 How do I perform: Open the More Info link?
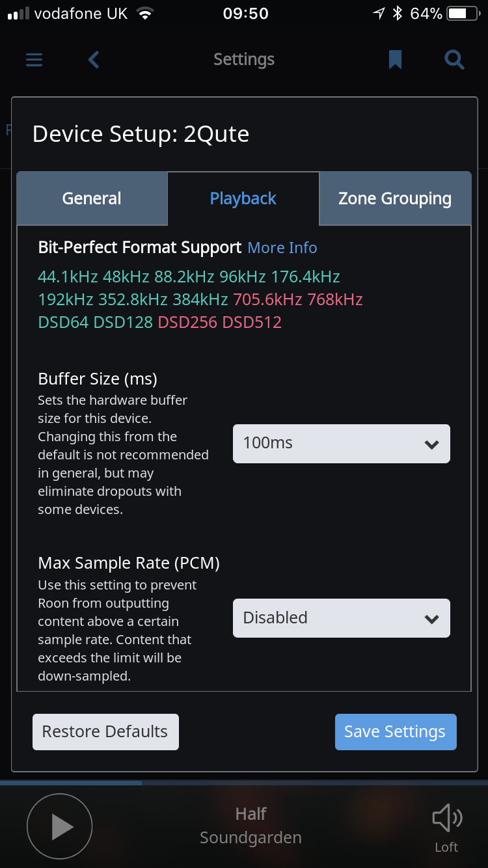tap(282, 248)
